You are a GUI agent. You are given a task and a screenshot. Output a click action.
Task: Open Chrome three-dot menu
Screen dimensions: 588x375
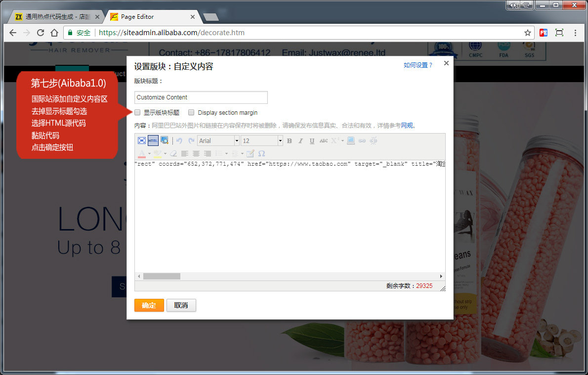(x=575, y=33)
